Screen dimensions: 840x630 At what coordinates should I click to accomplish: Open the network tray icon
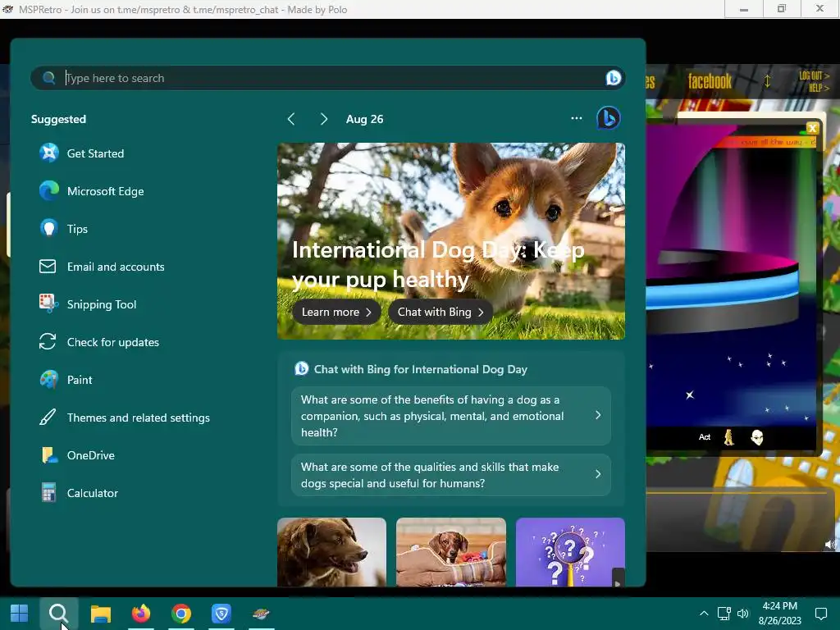tap(724, 614)
